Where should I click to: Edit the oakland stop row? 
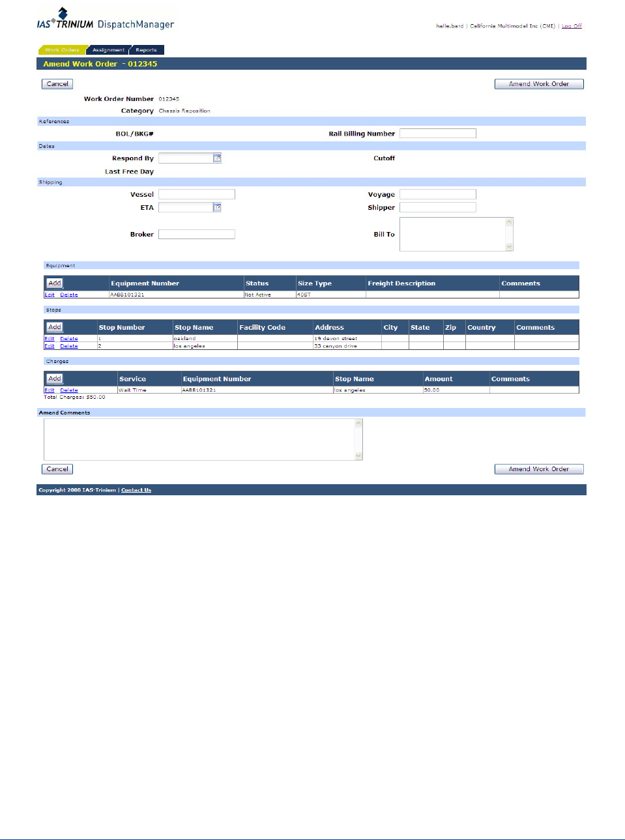pyautogui.click(x=50, y=338)
